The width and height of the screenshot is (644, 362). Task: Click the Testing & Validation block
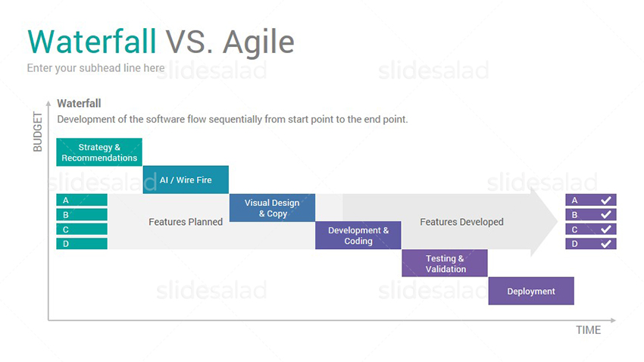(x=445, y=263)
